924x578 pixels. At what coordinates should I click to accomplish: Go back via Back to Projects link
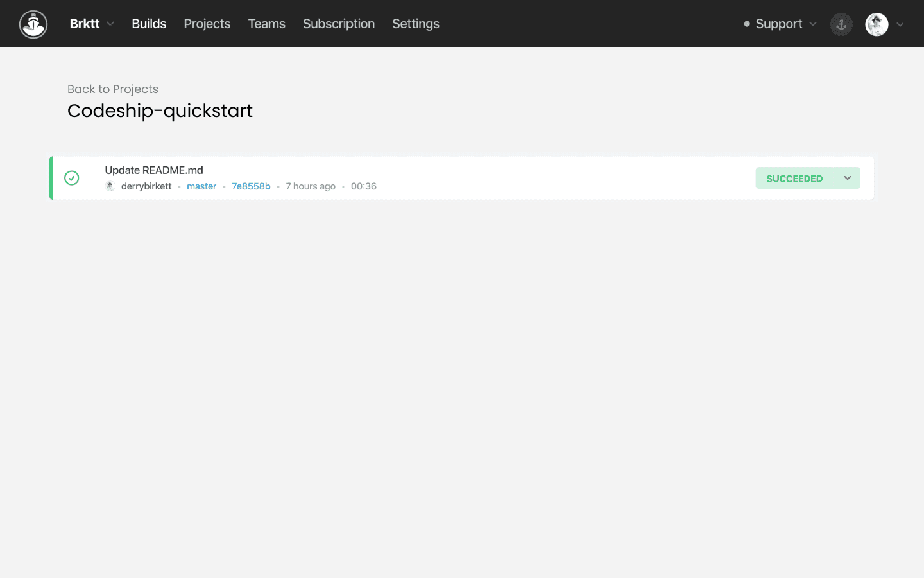pyautogui.click(x=113, y=89)
